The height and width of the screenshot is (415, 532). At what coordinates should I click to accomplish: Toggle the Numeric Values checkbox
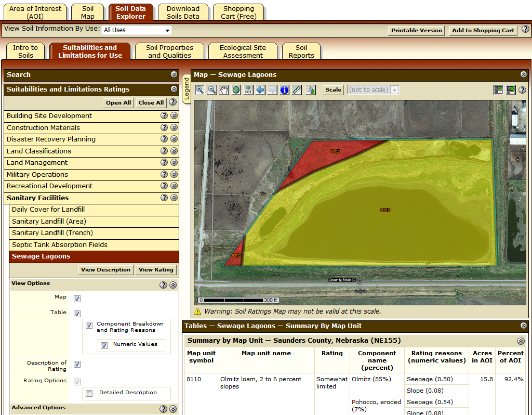[104, 345]
